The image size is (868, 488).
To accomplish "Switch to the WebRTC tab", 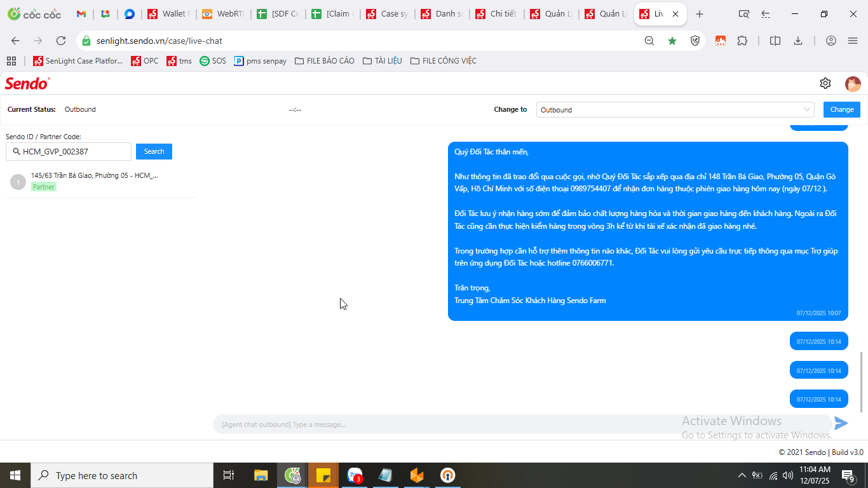I will 223,14.
